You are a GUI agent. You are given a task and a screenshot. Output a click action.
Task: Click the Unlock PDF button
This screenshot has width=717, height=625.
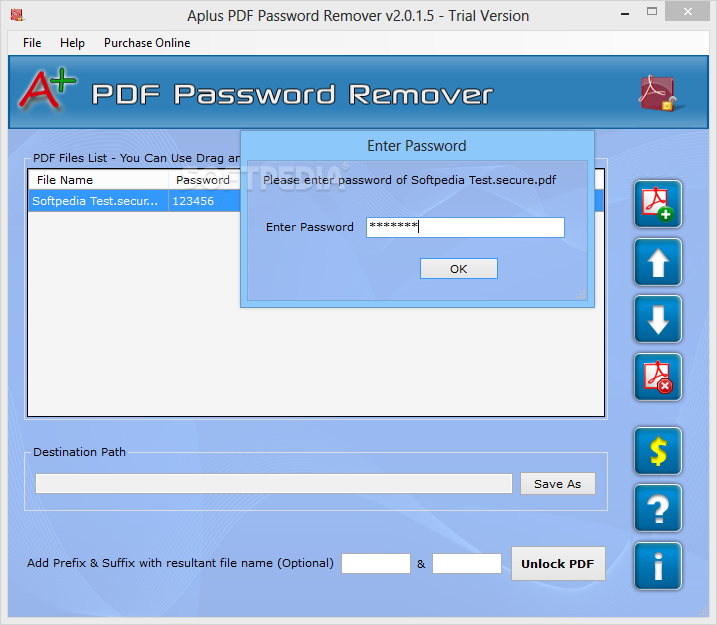coord(558,564)
